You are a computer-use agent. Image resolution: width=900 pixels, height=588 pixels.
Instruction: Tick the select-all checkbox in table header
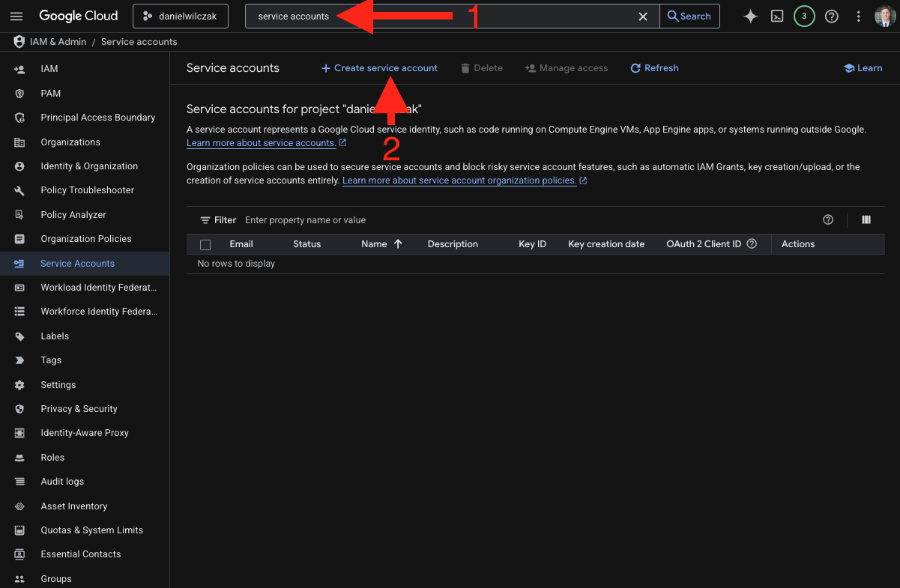click(x=205, y=245)
